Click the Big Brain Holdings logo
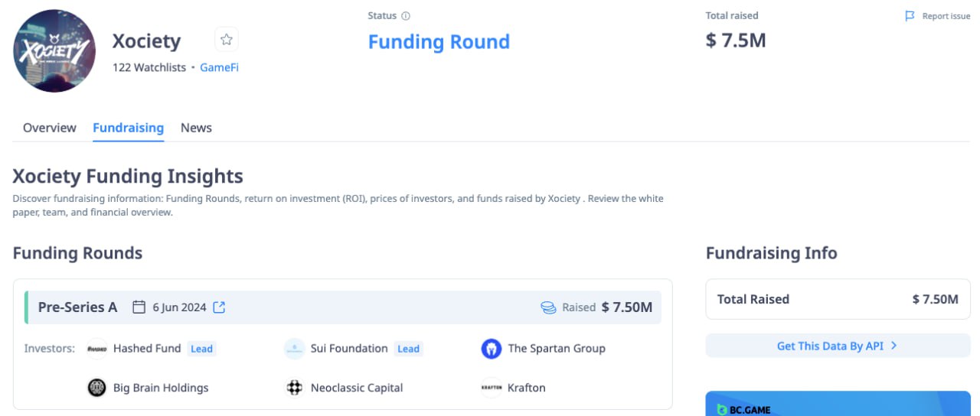This screenshot has width=980, height=416. click(96, 388)
